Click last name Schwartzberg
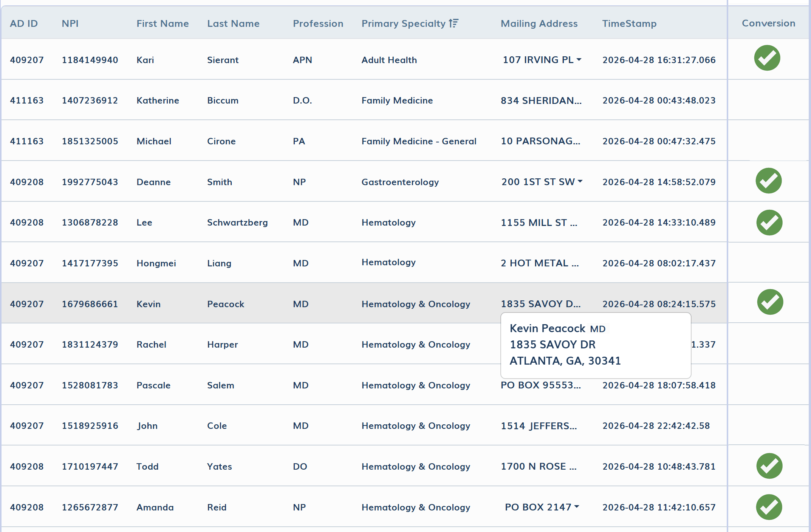Viewport: 811px width, 532px height. tap(237, 223)
